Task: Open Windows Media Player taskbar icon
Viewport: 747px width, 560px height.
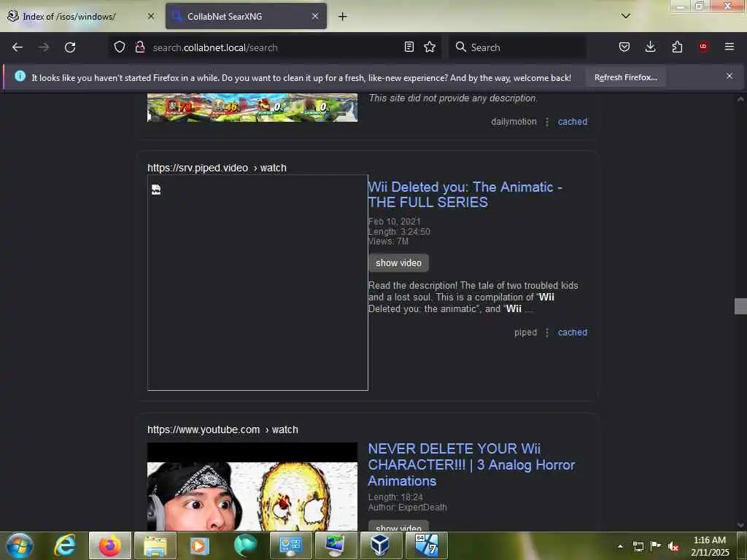Action: point(200,545)
